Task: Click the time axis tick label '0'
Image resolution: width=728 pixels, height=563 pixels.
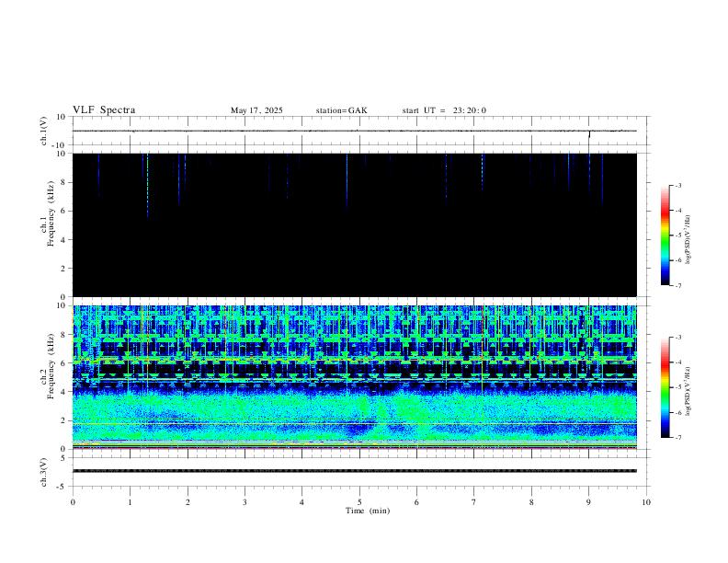Action: pyautogui.click(x=73, y=502)
